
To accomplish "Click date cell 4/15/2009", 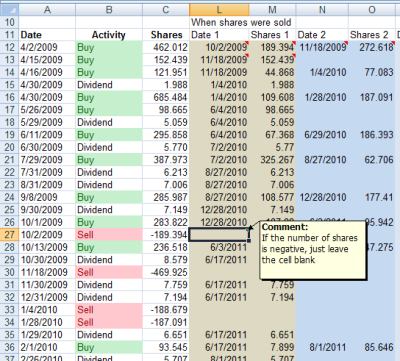I will pyautogui.click(x=47, y=60).
